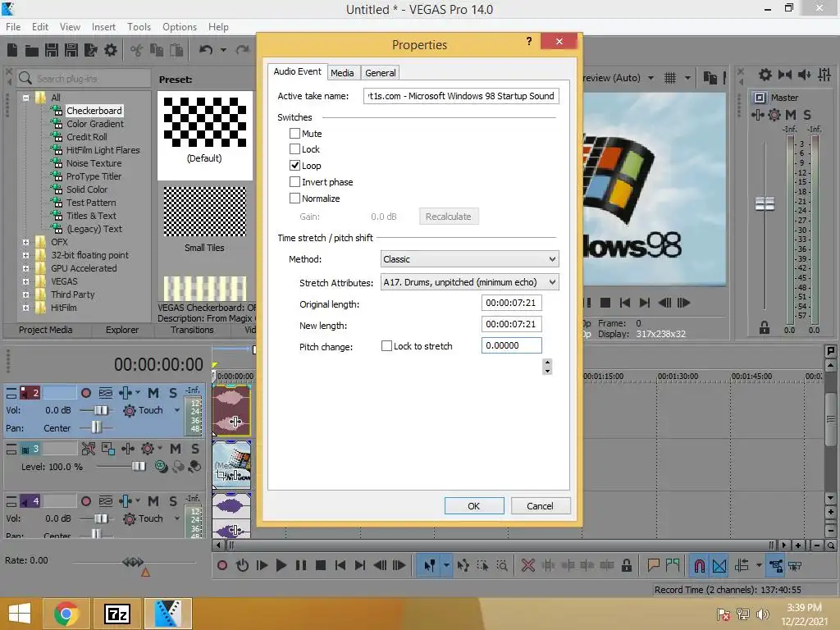Check the Lock to stretch checkbox
The height and width of the screenshot is (630, 840).
coord(386,346)
